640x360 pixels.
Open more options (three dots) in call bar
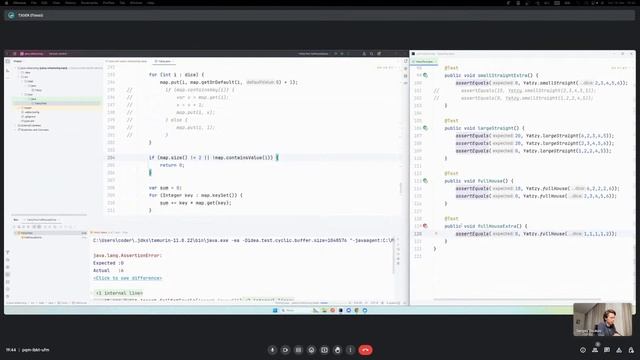[350, 350]
